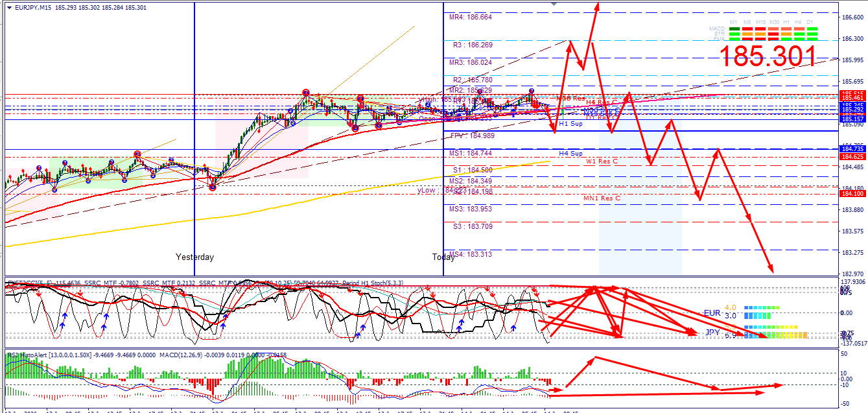Click the red 184.625 price axis tag
This screenshot has width=868, height=413.
point(852,157)
